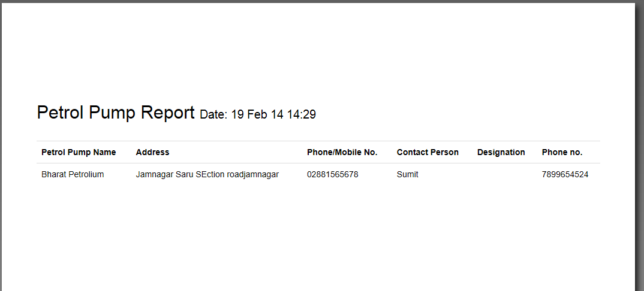Click the "19 Feb 14" date value
644x291 pixels.
pos(257,114)
